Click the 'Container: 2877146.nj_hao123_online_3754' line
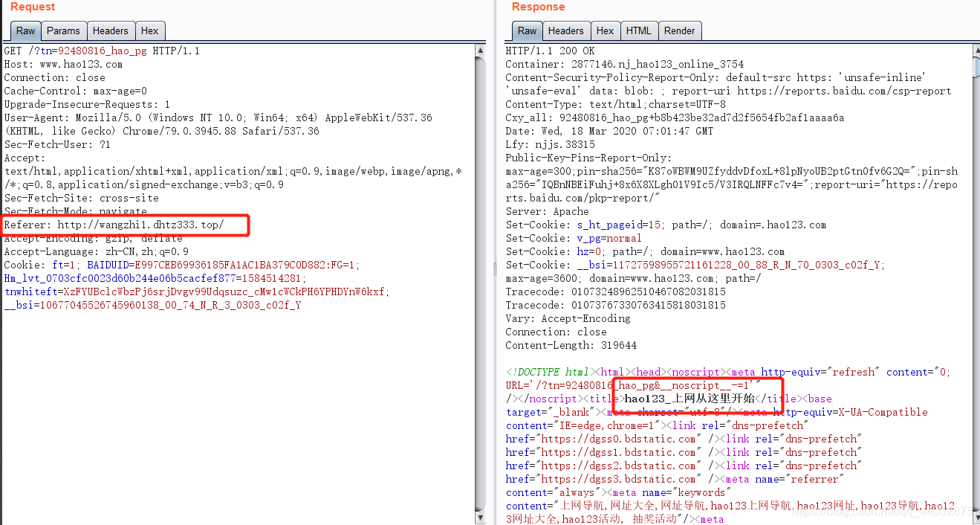The image size is (980, 525). pyautogui.click(x=624, y=64)
